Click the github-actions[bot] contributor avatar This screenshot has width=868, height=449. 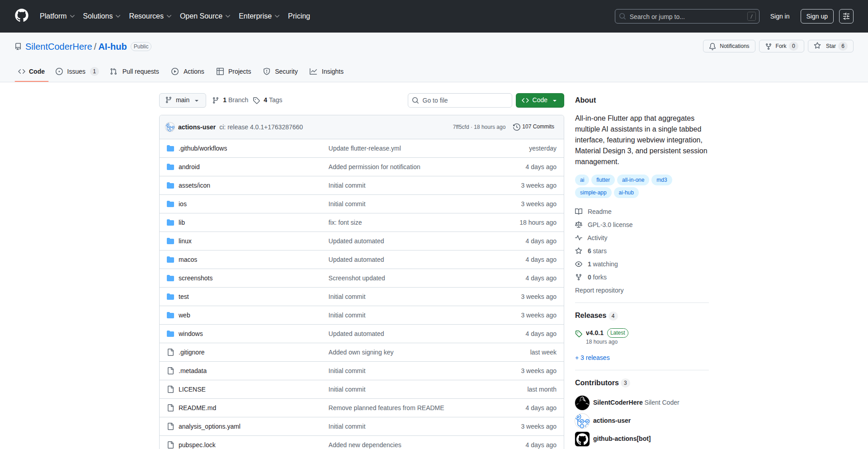[582, 439]
